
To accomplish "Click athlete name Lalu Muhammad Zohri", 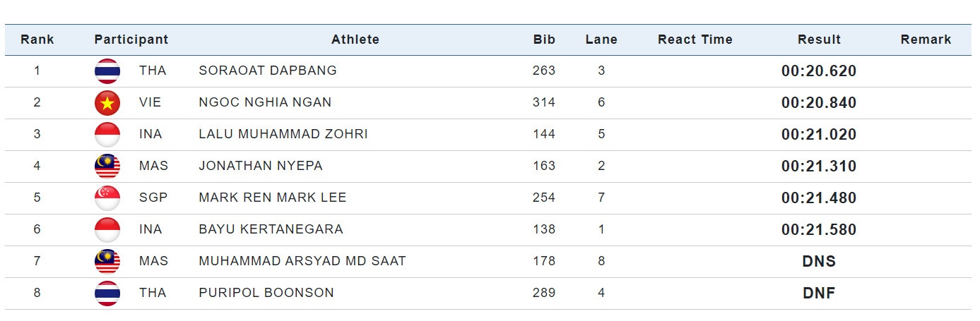I will 283,134.
